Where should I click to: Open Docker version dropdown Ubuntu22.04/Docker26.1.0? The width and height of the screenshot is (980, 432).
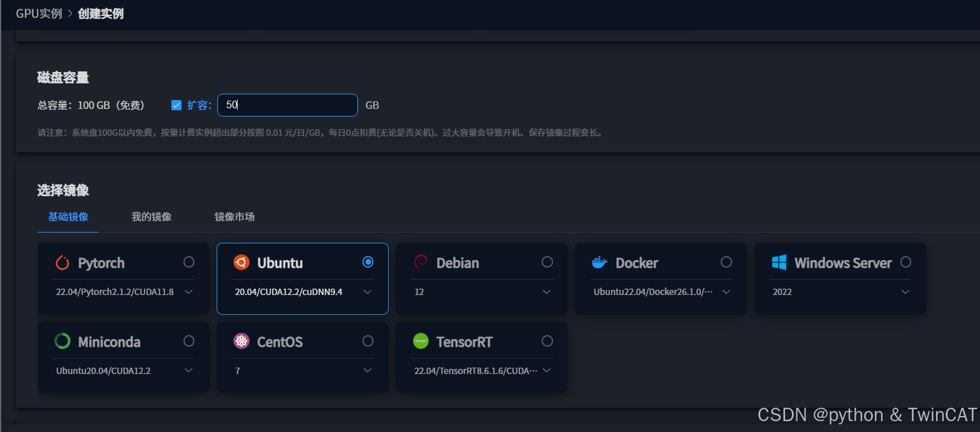pyautogui.click(x=661, y=292)
